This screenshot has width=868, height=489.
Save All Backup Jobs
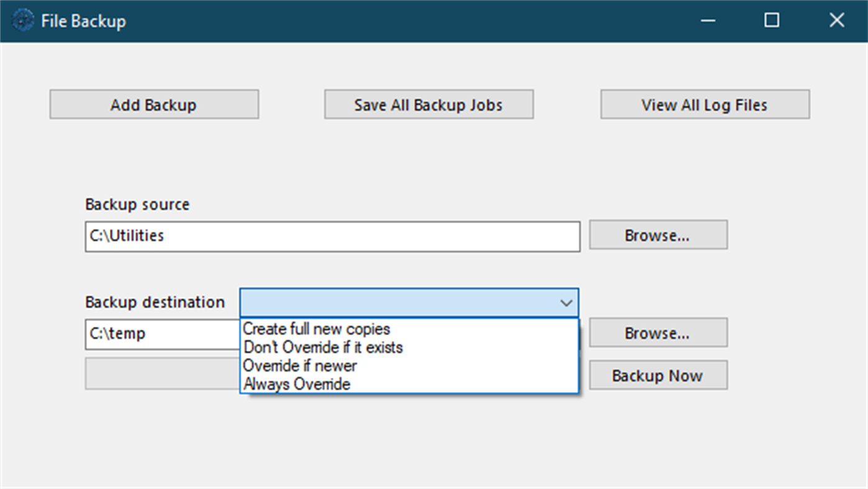point(428,104)
